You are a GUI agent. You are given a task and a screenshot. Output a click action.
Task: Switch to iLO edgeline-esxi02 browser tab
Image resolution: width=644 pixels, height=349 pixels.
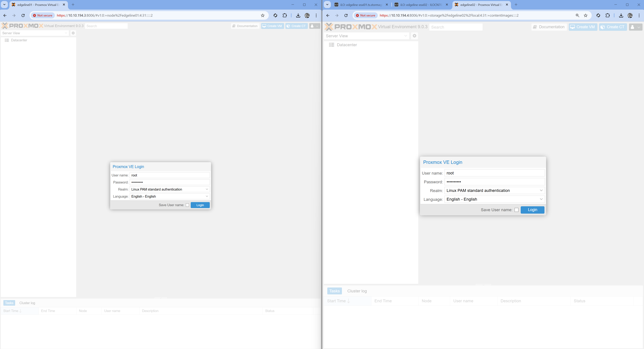pyautogui.click(x=421, y=5)
